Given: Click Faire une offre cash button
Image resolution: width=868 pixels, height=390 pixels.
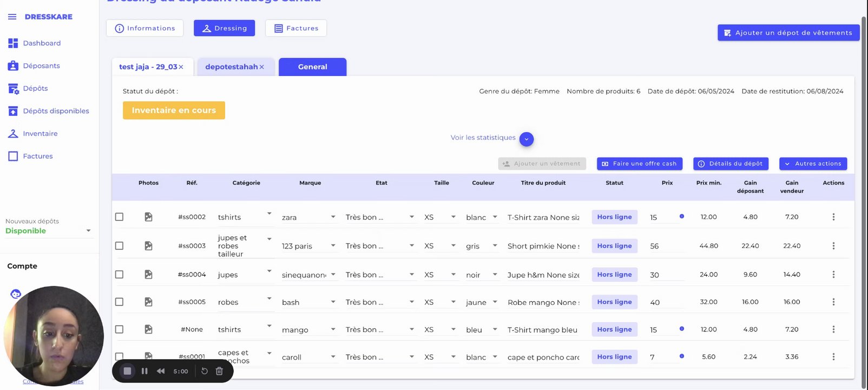Looking at the screenshot, I should point(640,164).
